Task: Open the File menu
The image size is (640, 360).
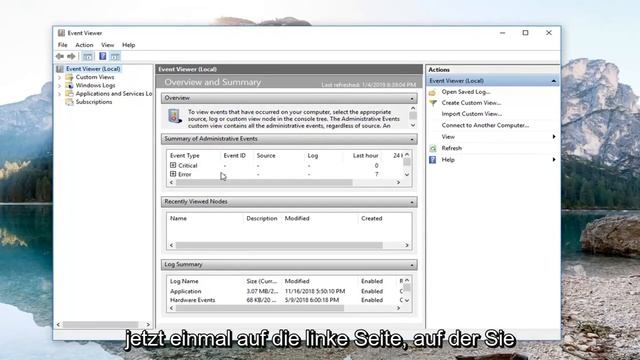Action: click(62, 45)
